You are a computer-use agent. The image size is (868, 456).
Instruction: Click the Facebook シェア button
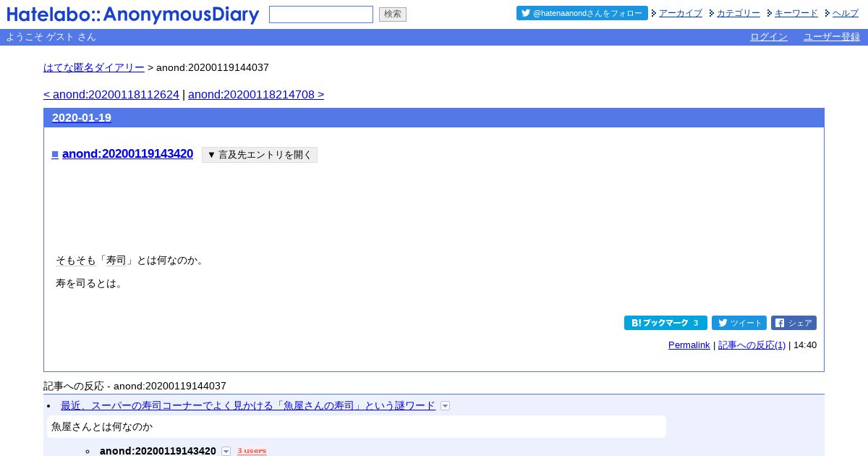[x=793, y=323]
